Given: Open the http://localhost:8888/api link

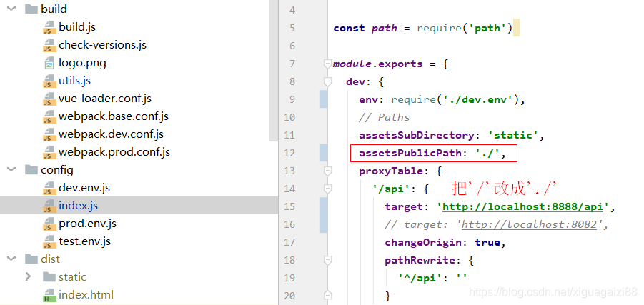Looking at the screenshot, I should [x=522, y=206].
